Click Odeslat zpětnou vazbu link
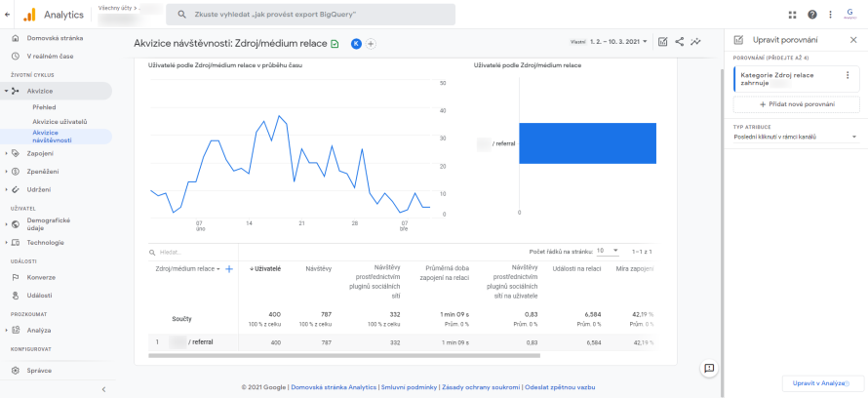 (560, 387)
